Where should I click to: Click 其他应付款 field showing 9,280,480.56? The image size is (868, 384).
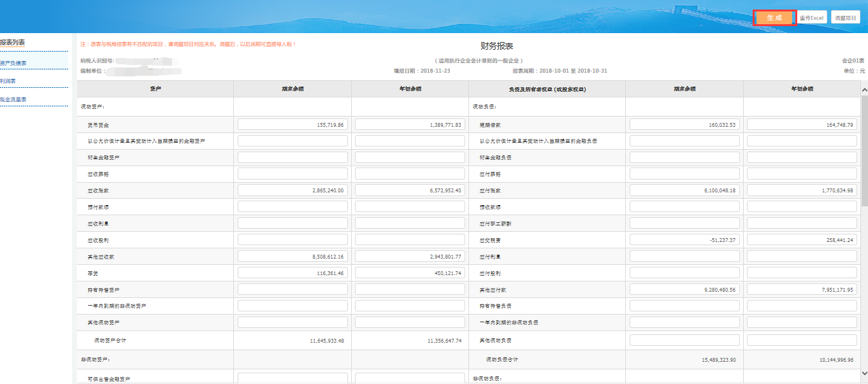coord(684,290)
